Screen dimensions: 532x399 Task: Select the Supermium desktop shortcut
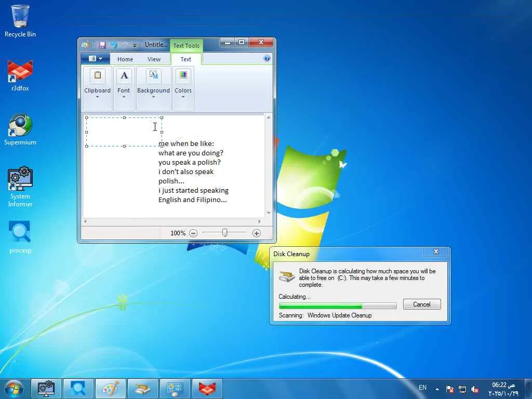[20, 129]
